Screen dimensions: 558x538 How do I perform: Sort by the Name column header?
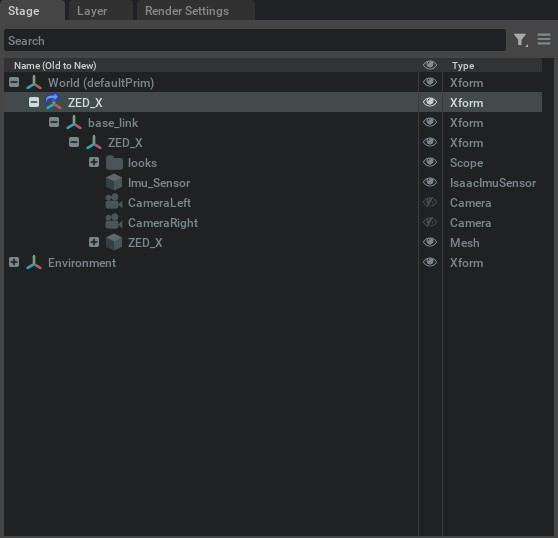pyautogui.click(x=55, y=65)
